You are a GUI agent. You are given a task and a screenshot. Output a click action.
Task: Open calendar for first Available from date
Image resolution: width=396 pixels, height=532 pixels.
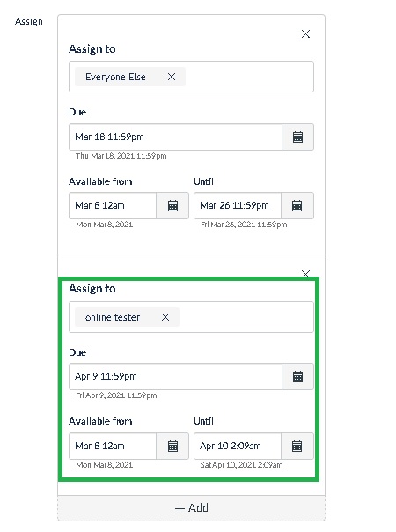(x=172, y=205)
